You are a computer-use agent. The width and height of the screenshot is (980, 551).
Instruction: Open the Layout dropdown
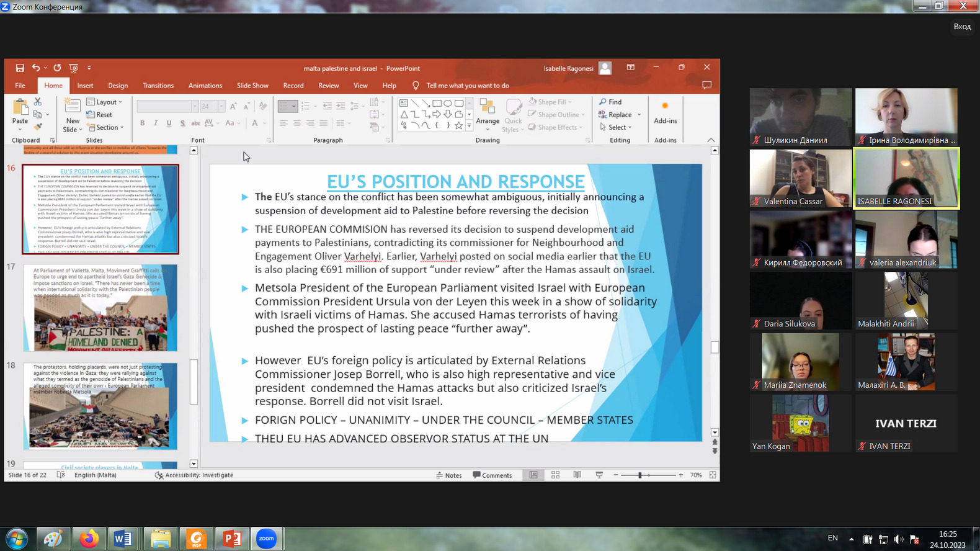105,102
